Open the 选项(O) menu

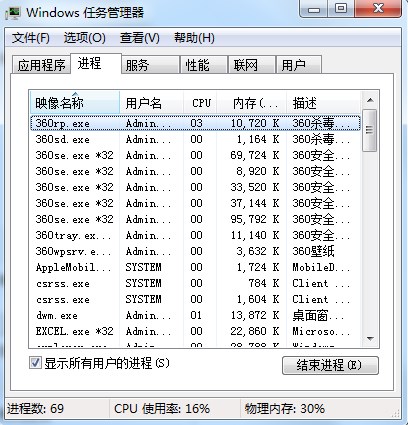click(85, 38)
